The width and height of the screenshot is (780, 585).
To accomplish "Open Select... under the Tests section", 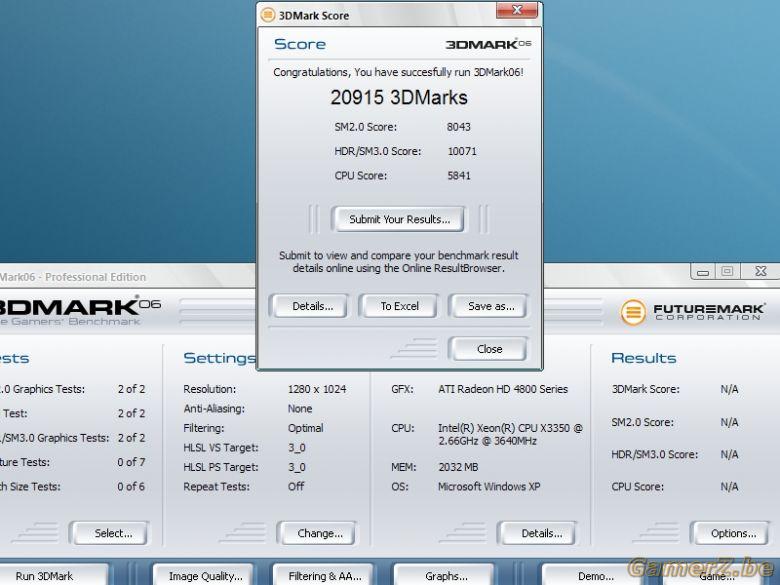I will 109,533.
